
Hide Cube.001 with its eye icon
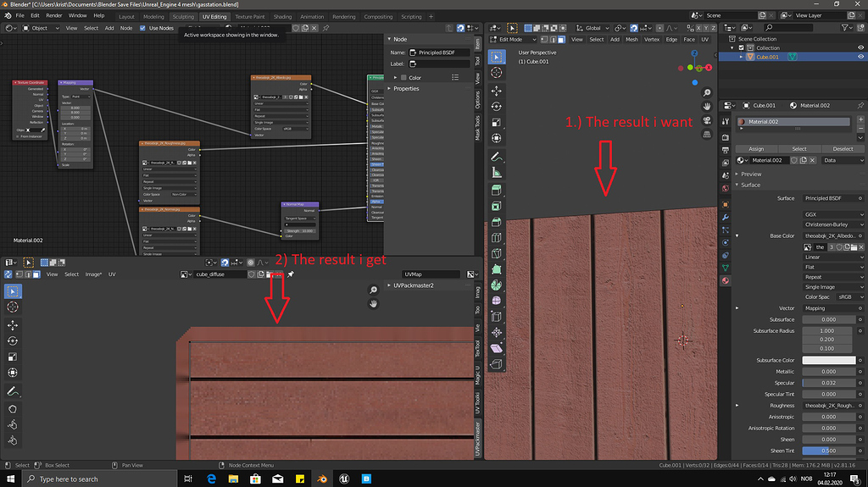click(x=860, y=57)
